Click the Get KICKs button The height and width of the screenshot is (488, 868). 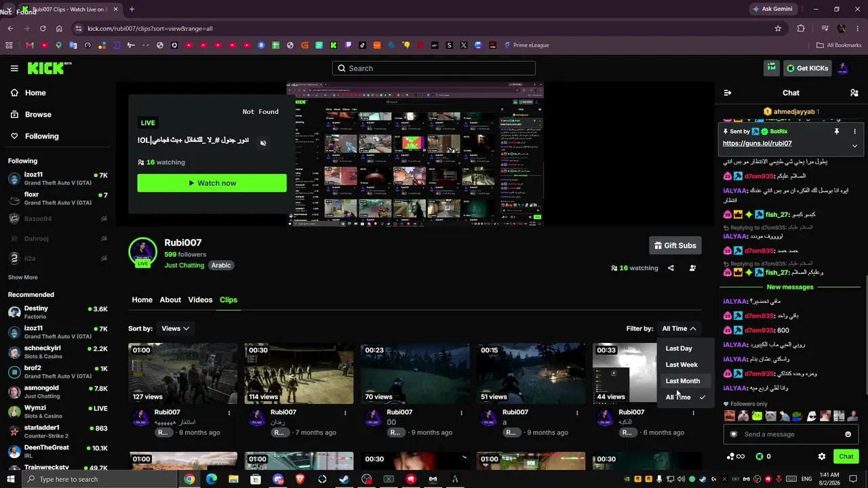pyautogui.click(x=807, y=68)
